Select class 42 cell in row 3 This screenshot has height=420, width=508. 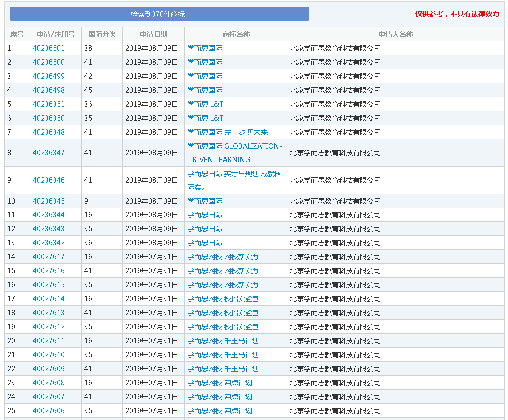pyautogui.click(x=102, y=76)
